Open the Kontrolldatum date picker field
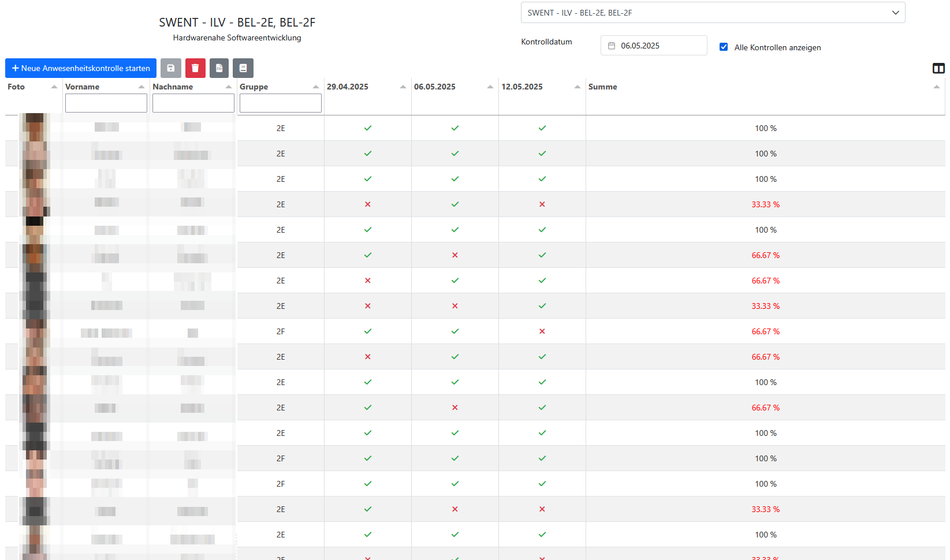 pos(658,46)
